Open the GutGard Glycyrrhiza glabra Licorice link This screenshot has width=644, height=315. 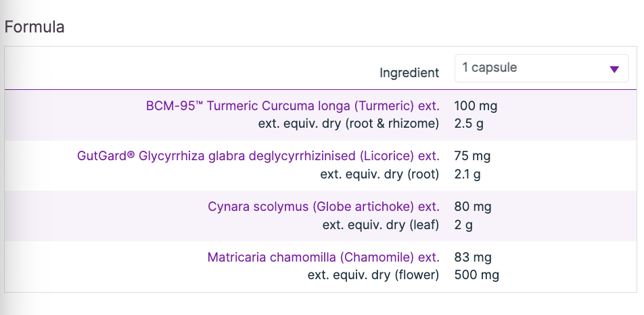point(258,156)
